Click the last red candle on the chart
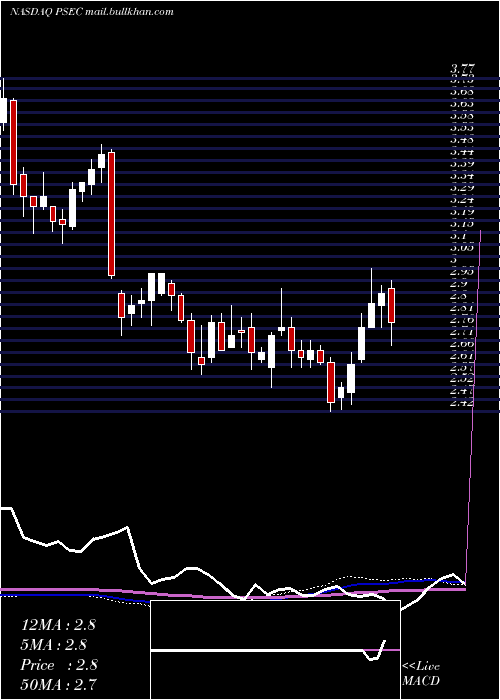Screen dimensions: 500x700 [x=392, y=305]
